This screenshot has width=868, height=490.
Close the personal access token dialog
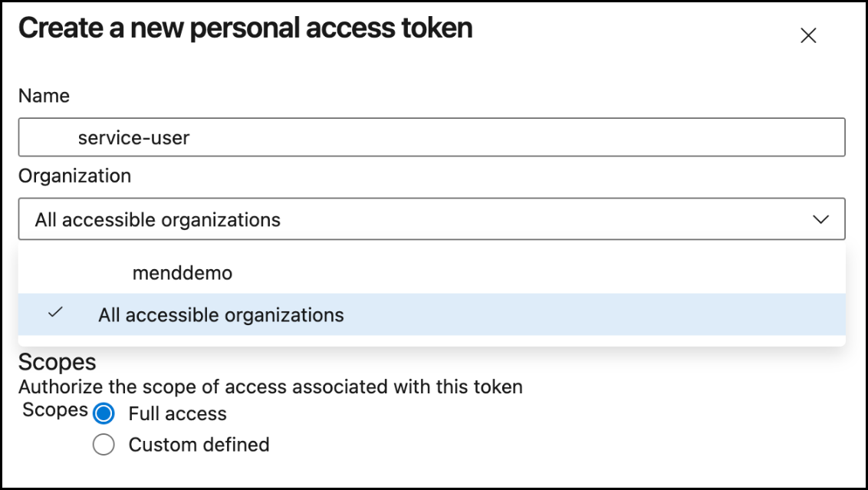point(808,35)
